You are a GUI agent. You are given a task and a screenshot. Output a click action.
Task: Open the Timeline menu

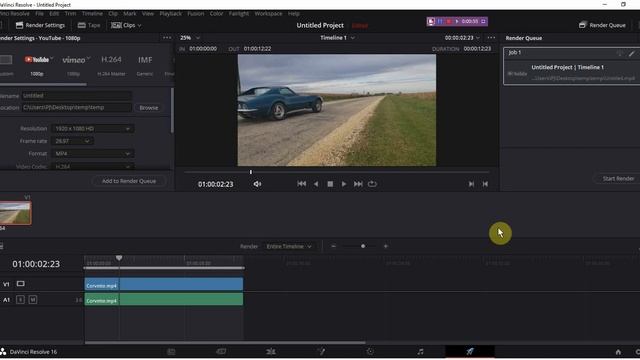[92, 13]
